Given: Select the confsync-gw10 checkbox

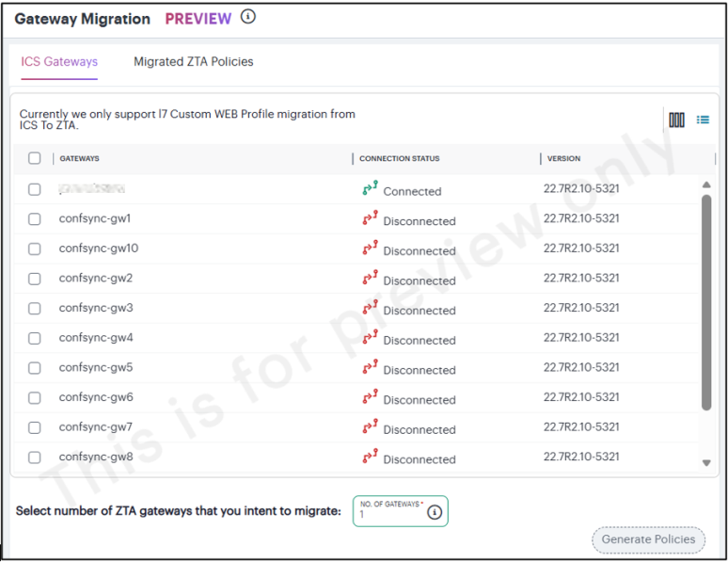Looking at the screenshot, I should coord(35,249).
